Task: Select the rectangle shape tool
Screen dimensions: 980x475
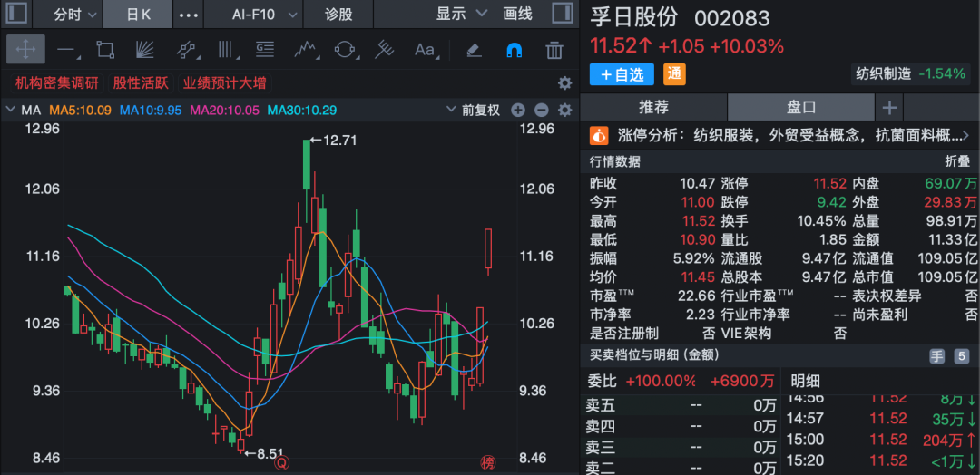Action: point(105,49)
